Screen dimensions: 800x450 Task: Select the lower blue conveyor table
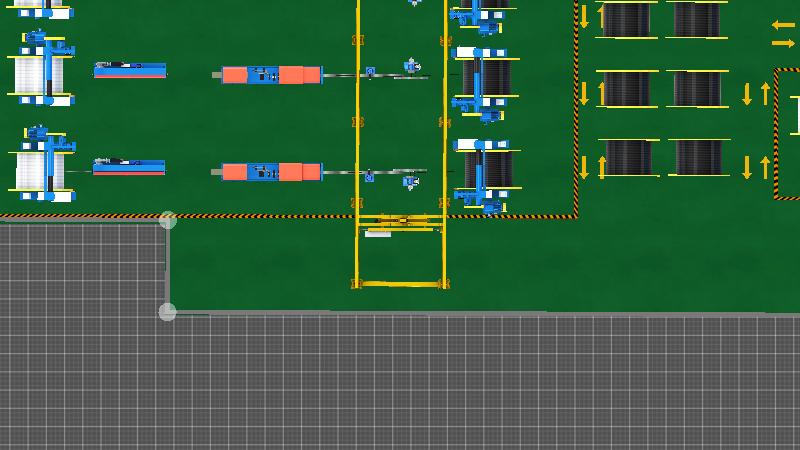click(x=129, y=167)
